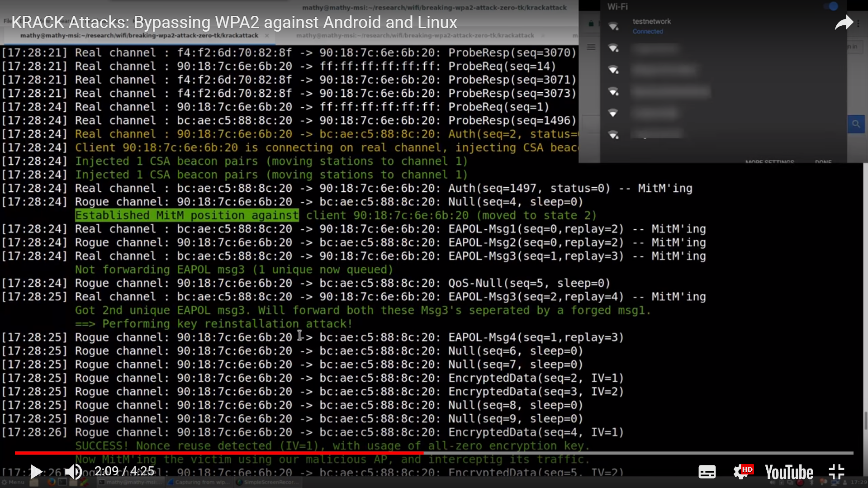This screenshot has height=488, width=868.
Task: Click the EAPOL-Msg2(seq=0,replay=2) entry
Action: pos(536,242)
